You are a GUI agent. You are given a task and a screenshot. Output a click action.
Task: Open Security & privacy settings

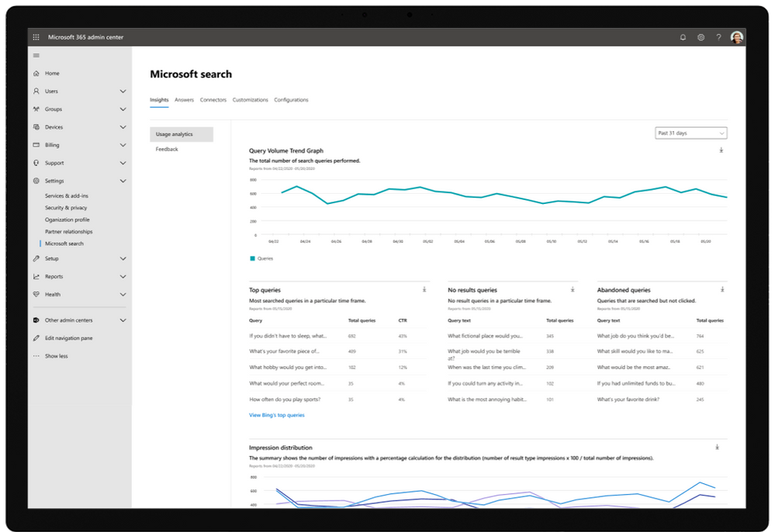pos(66,208)
